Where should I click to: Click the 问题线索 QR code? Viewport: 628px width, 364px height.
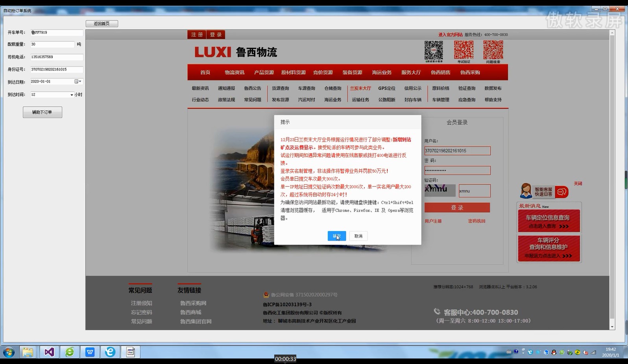(493, 50)
